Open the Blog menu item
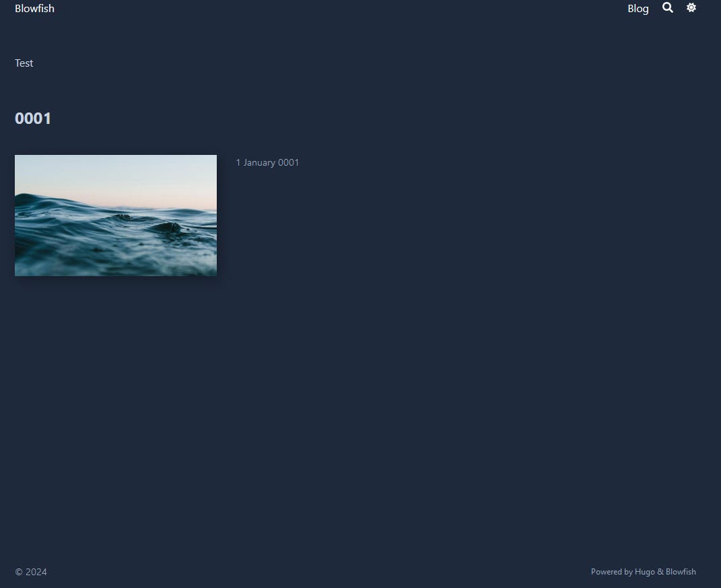 [x=638, y=9]
